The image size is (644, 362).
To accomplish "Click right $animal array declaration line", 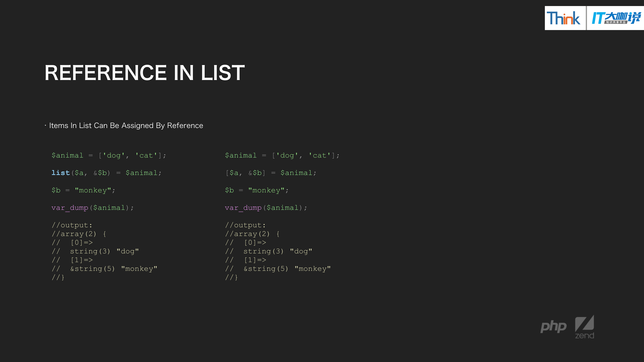I will pos(282,155).
